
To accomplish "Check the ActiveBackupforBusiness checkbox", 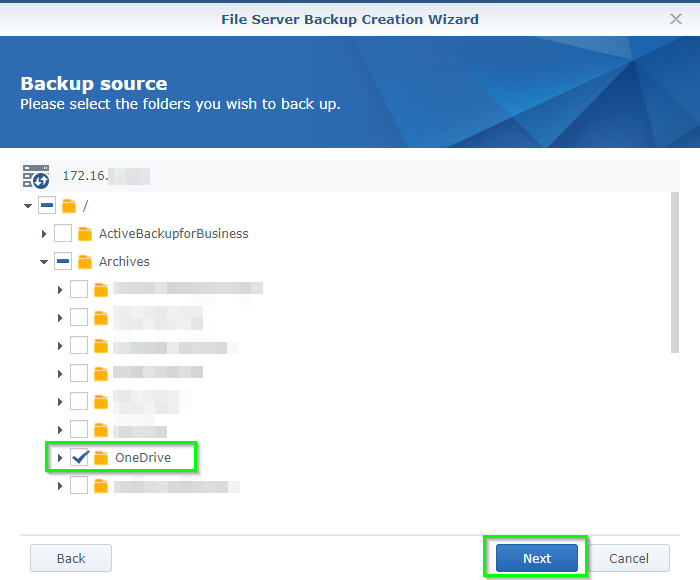I will click(63, 233).
